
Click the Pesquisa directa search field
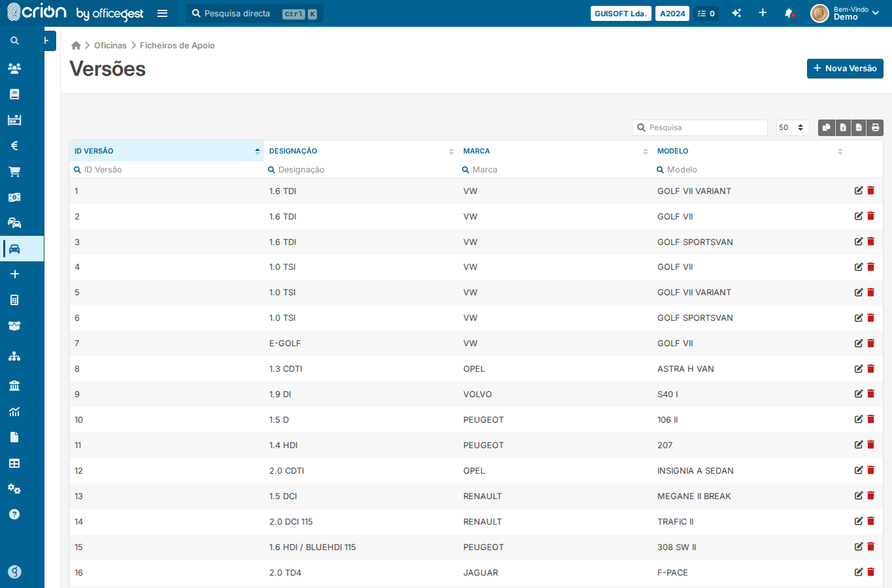pyautogui.click(x=255, y=13)
